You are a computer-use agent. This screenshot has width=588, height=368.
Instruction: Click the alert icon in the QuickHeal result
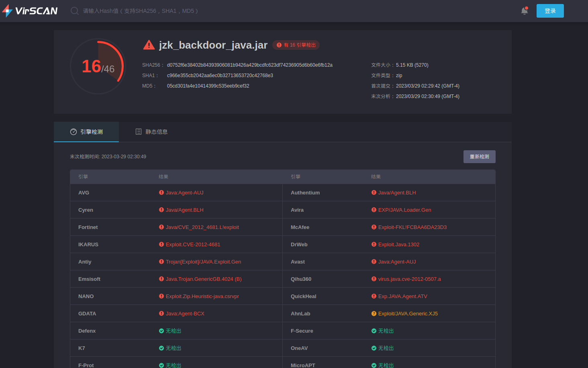[x=374, y=296]
